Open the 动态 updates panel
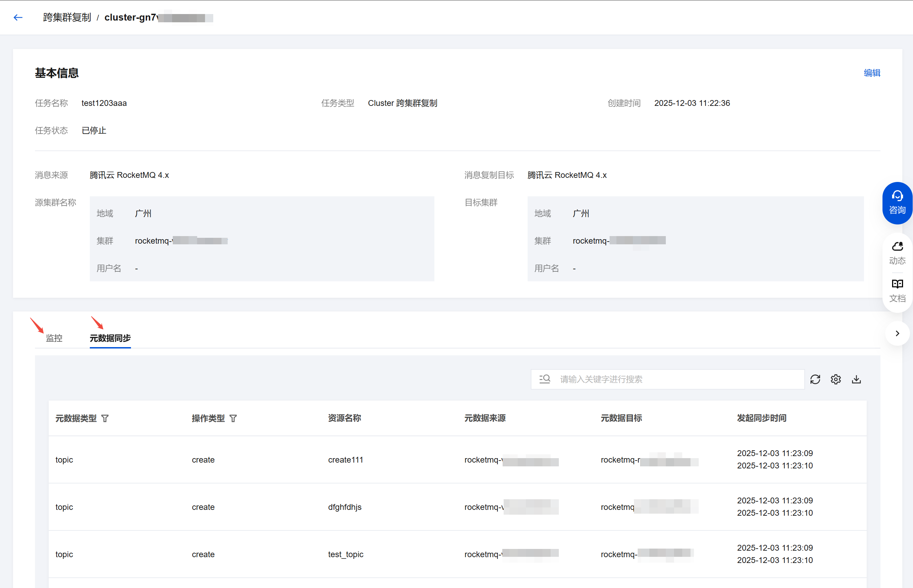Viewport: 913px width, 588px height. 897,253
